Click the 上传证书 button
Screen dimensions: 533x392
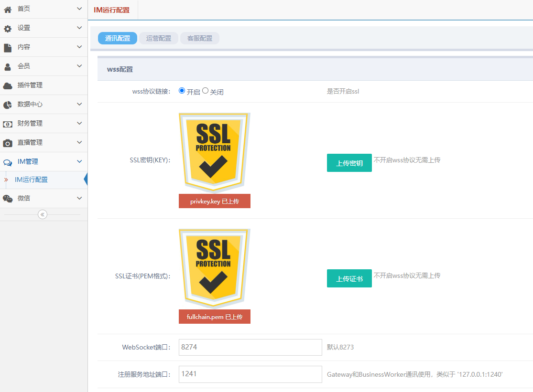coord(349,278)
